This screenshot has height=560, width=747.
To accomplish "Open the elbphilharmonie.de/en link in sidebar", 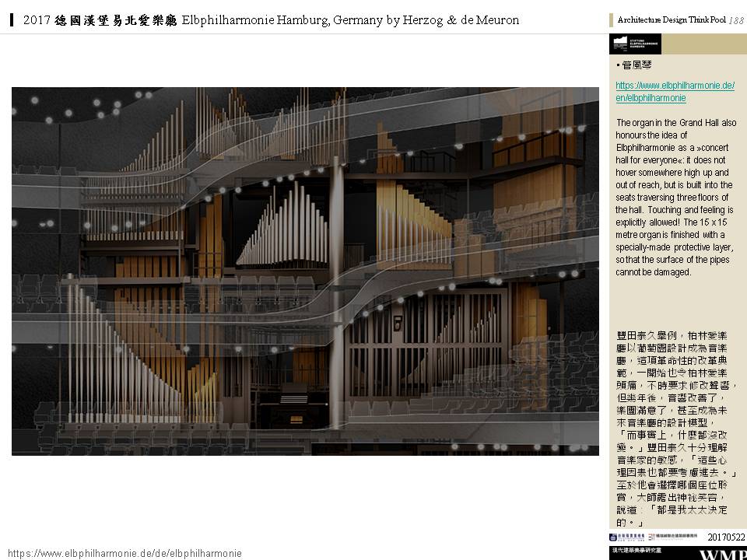I will (x=675, y=92).
